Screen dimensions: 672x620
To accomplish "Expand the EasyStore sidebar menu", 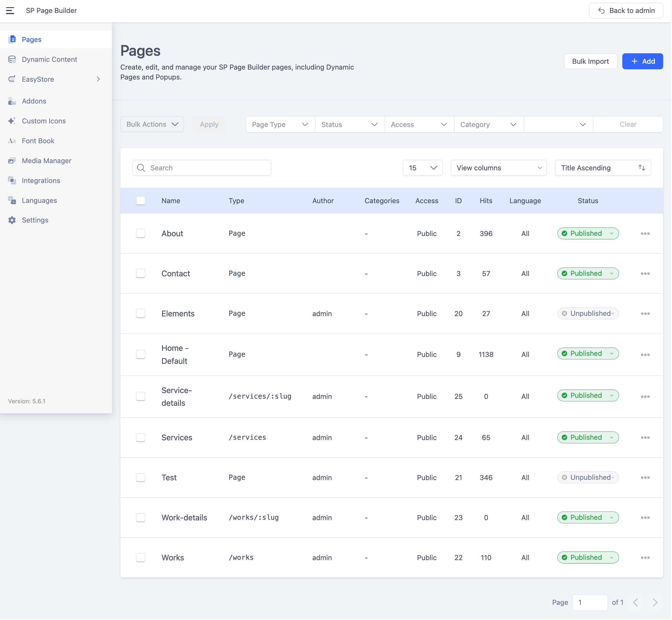I will (x=98, y=79).
